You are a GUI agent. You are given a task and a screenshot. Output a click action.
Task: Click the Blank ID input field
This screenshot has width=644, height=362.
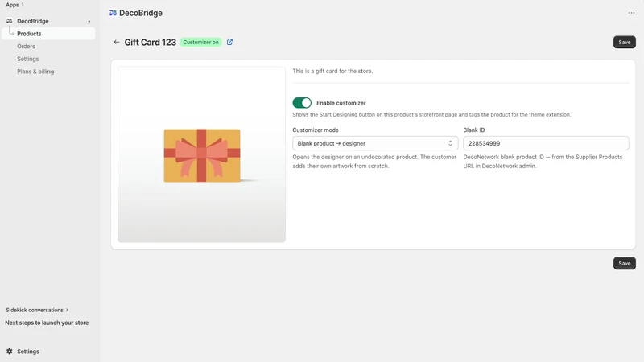click(546, 143)
